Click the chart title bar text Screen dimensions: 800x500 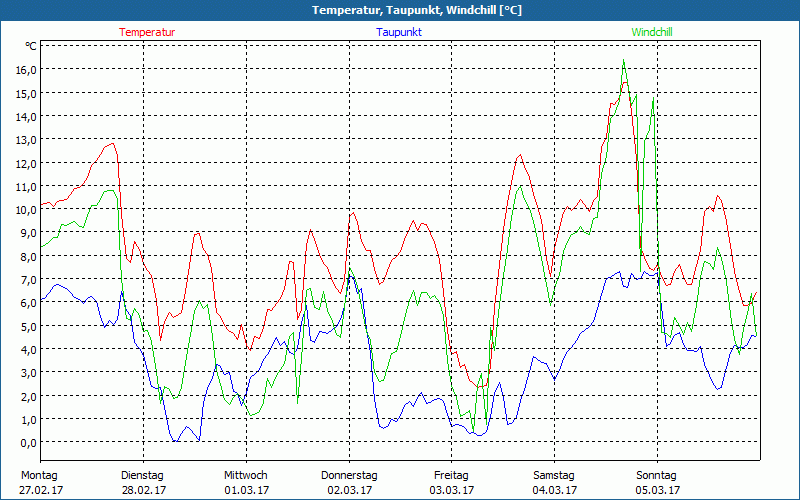(x=402, y=10)
